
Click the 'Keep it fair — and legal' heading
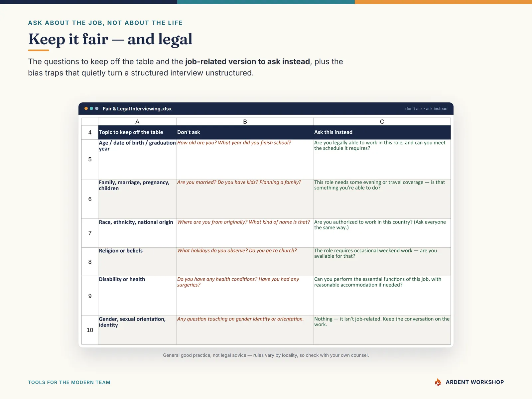[110, 39]
